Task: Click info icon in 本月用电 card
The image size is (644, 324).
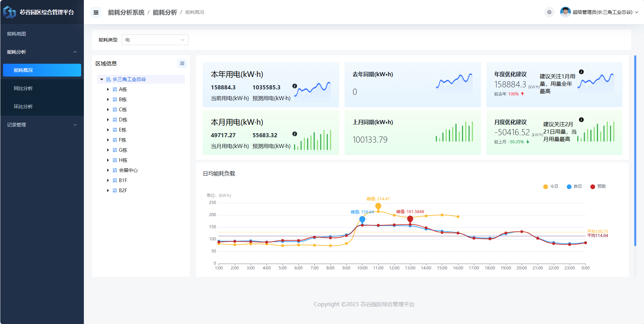Action: 295,134
